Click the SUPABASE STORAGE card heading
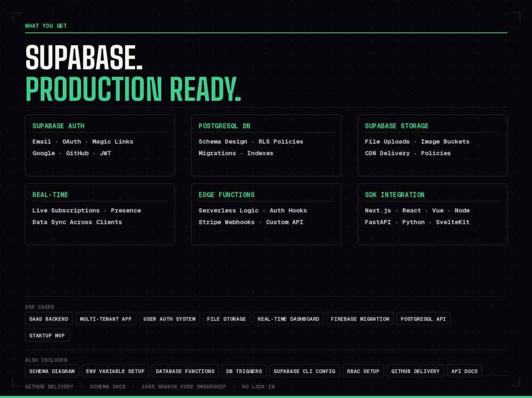The image size is (532, 398). click(x=397, y=126)
